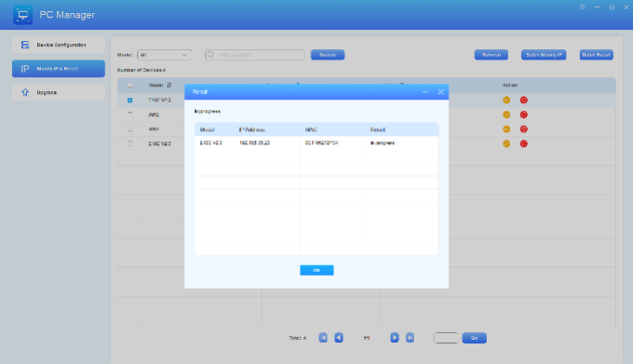633x364 pixels.
Task: Click the IP Address column header in Result dialog
Action: pos(252,129)
